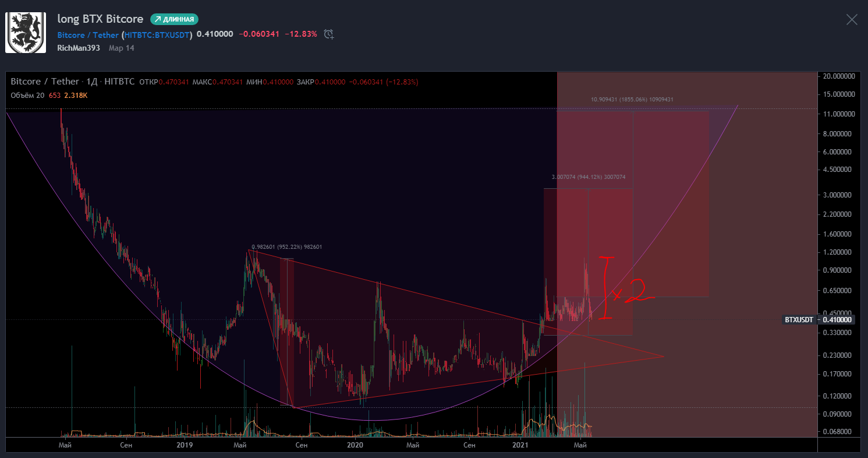Click the 2020 label on the time axis
The width and height of the screenshot is (868, 458).
[x=355, y=445]
